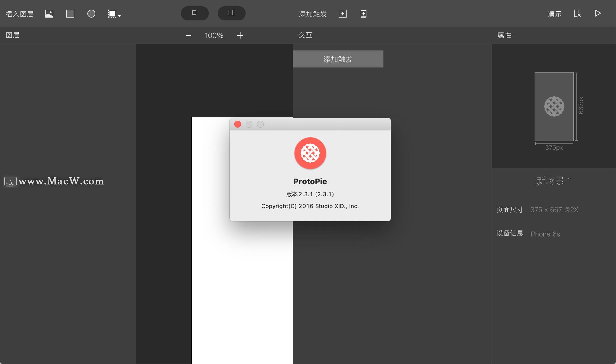Image resolution: width=616 pixels, height=364 pixels.
Task: Select the portrait device view button
Action: 195,13
